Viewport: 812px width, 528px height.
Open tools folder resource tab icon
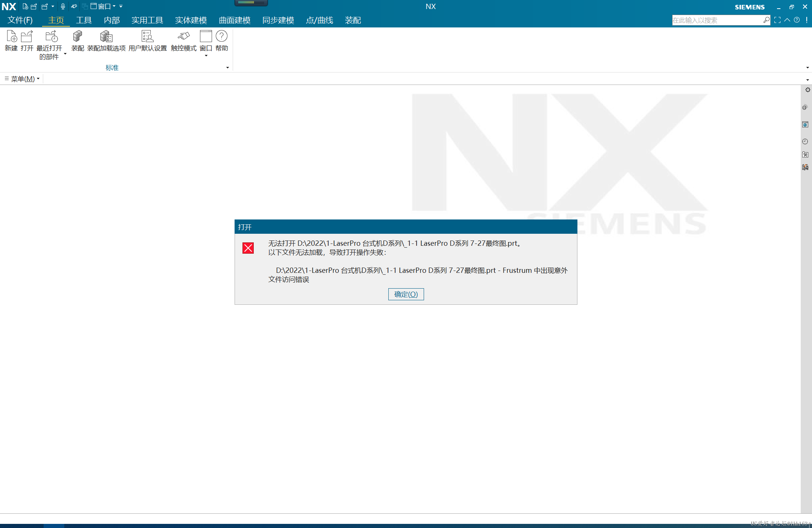pos(805,154)
